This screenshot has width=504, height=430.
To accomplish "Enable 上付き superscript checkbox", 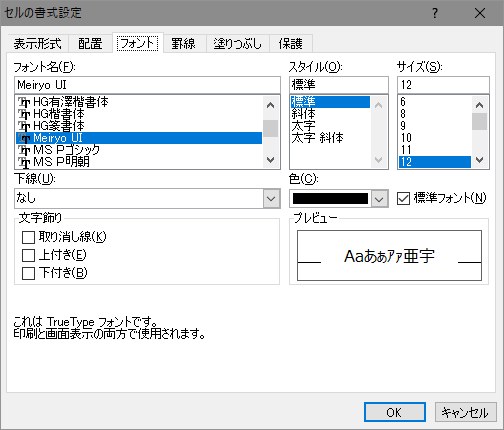I will click(x=28, y=256).
